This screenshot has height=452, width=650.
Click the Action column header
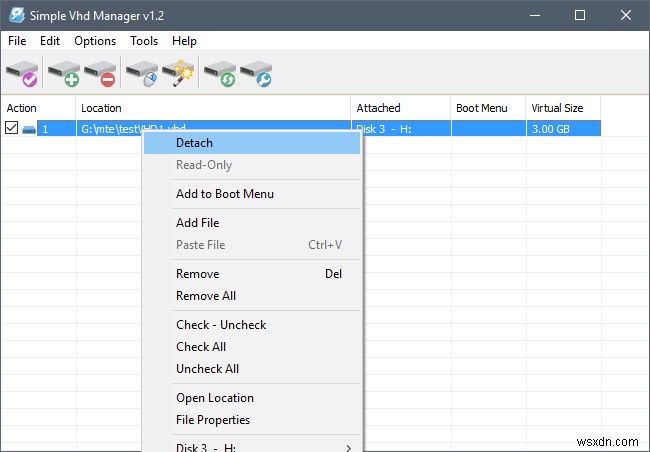[x=38, y=108]
